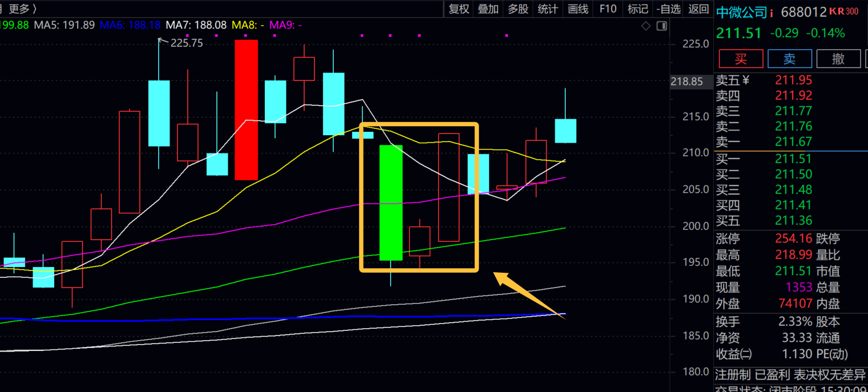Click the 卖一 price 211.67 row
This screenshot has height=392, width=868.
pos(790,142)
